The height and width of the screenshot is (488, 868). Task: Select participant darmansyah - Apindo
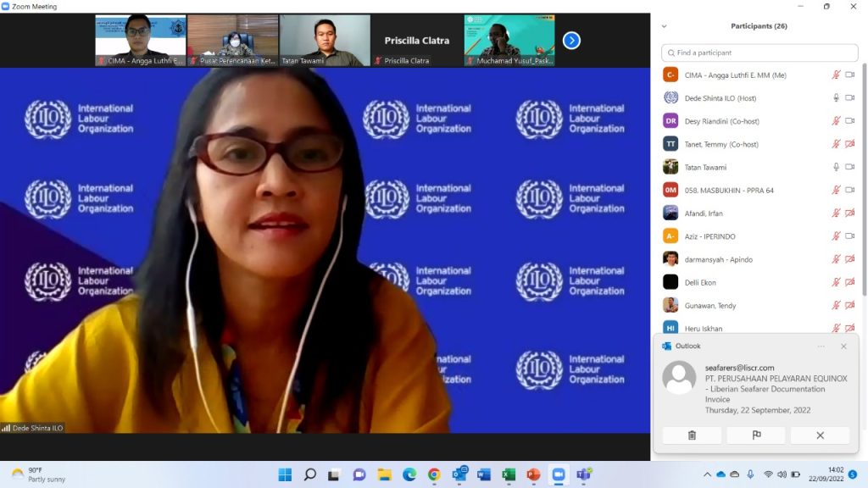click(x=759, y=259)
